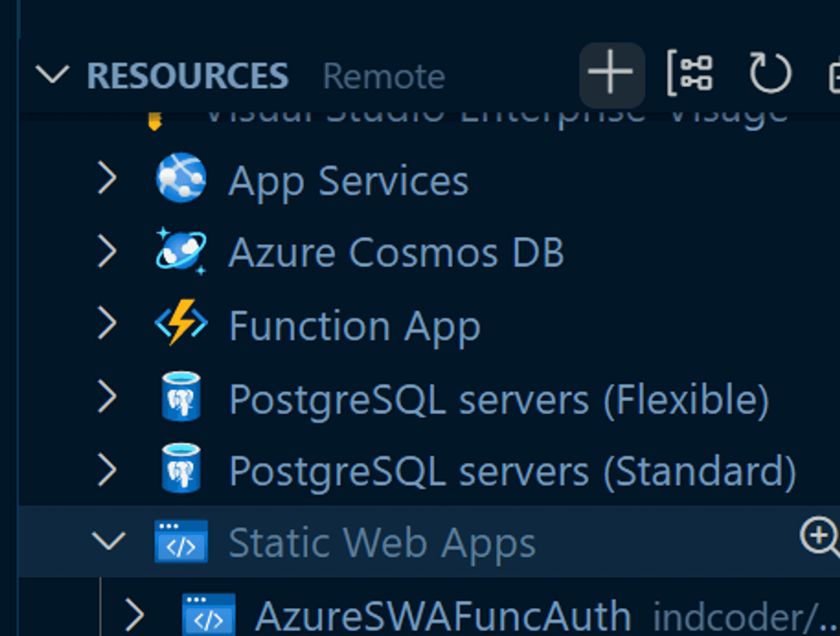The width and height of the screenshot is (840, 636).
Task: Expand the Function App node
Action: [107, 323]
